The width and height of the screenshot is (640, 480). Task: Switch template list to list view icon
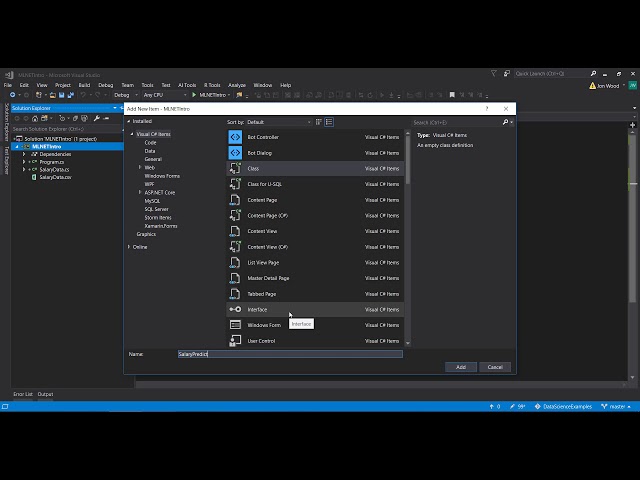coord(329,122)
